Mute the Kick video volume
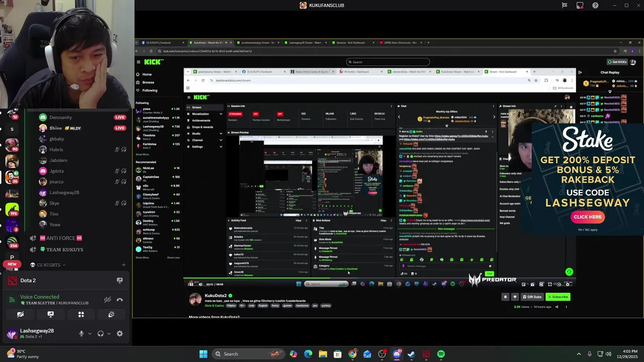Viewport: 644px width, 362px height. point(200,284)
